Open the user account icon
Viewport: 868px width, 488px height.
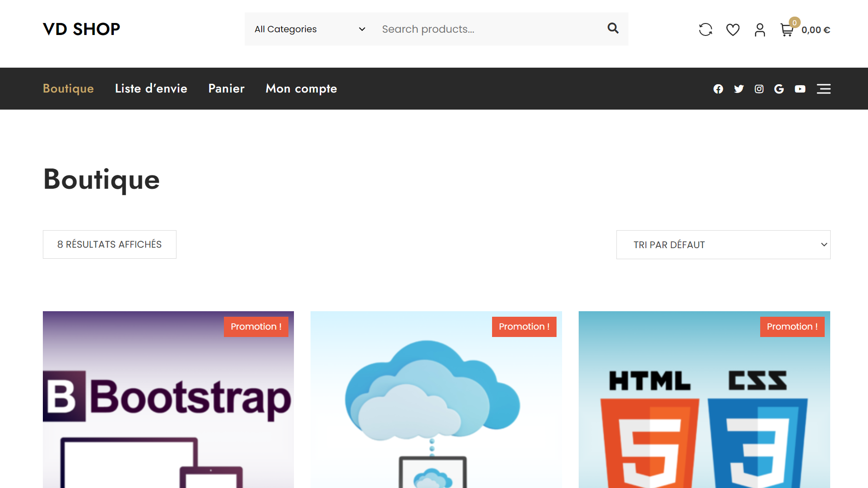(760, 29)
